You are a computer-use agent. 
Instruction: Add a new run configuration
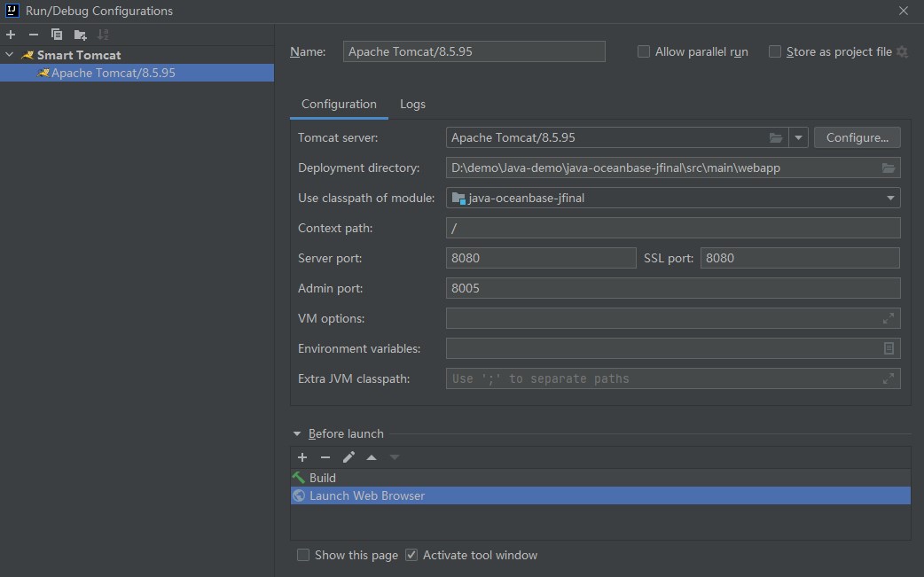(x=10, y=35)
